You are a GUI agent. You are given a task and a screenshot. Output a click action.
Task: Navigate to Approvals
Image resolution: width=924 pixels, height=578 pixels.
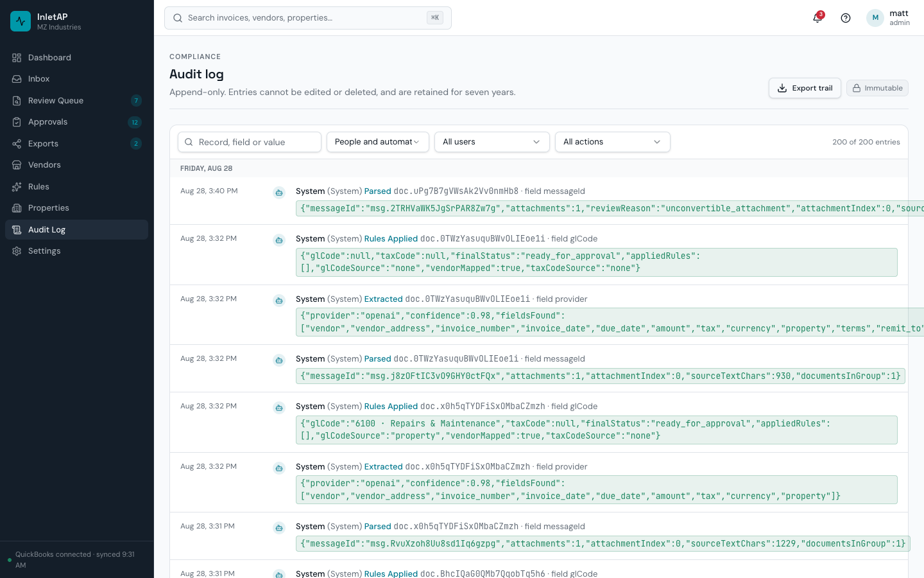[76, 122]
